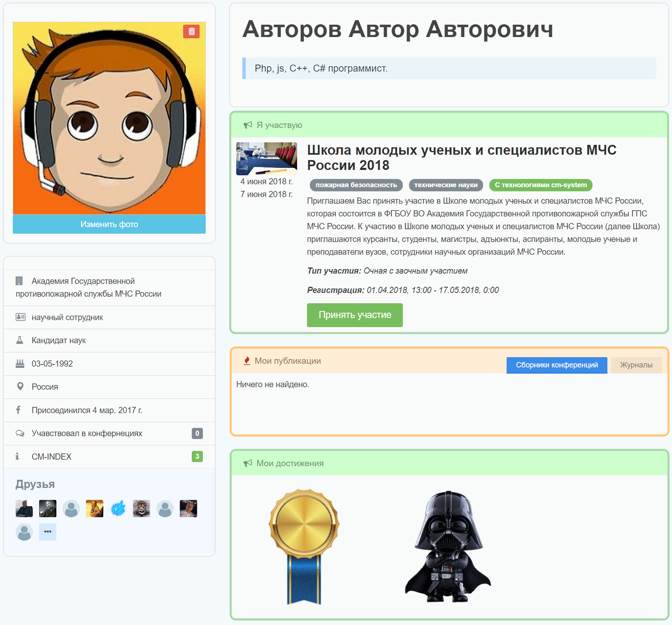
Task: Click the birthday-cake icon beside 03-05-1992
Action: point(19,363)
